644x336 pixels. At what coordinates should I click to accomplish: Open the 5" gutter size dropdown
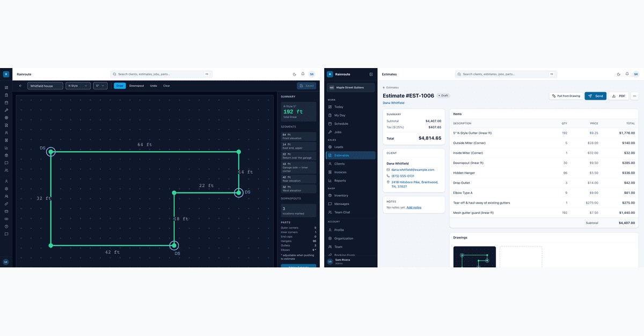point(100,86)
